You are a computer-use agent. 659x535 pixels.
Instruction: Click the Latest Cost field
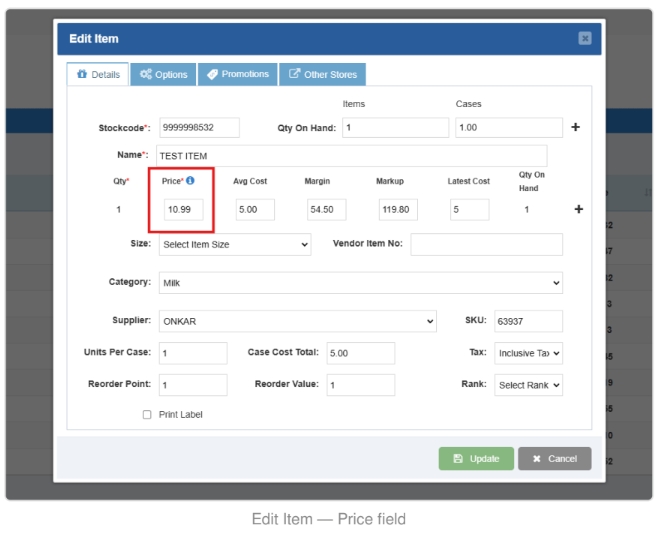(x=469, y=209)
